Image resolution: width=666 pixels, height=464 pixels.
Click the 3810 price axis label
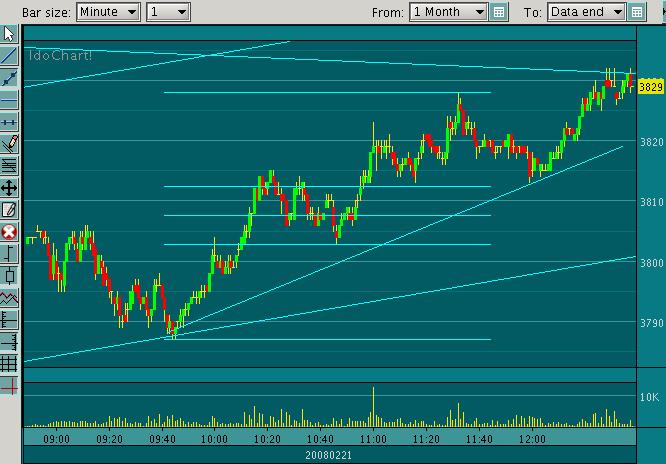tap(652, 202)
